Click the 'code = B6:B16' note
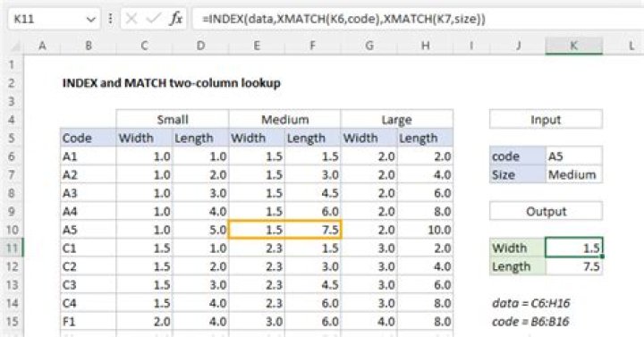This screenshot has height=337, width=644. pyautogui.click(x=530, y=322)
